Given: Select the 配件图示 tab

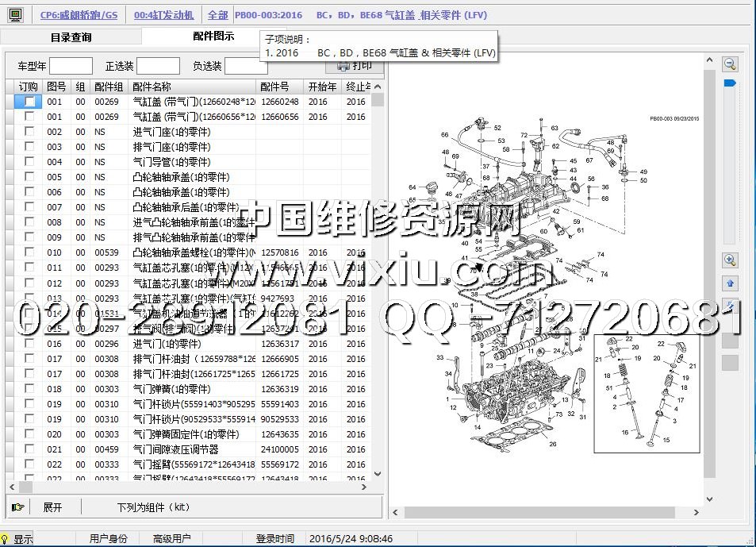Looking at the screenshot, I should pos(213,37).
